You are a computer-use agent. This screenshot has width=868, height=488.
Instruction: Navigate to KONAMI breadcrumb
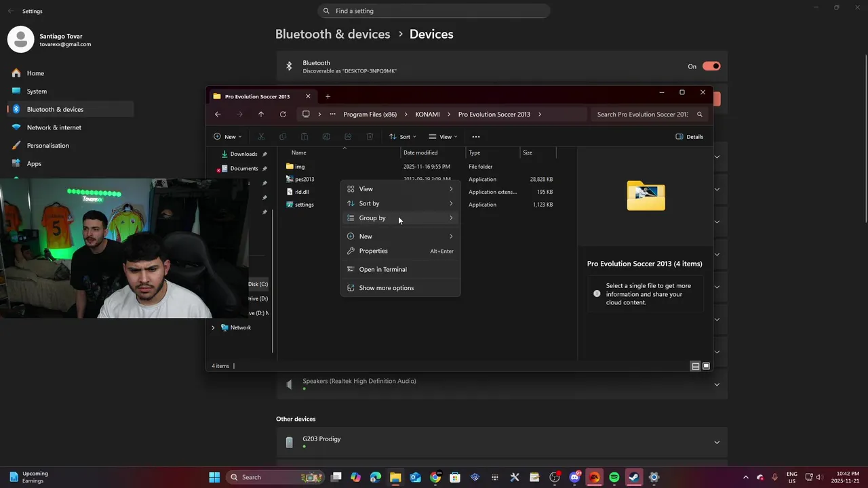428,115
